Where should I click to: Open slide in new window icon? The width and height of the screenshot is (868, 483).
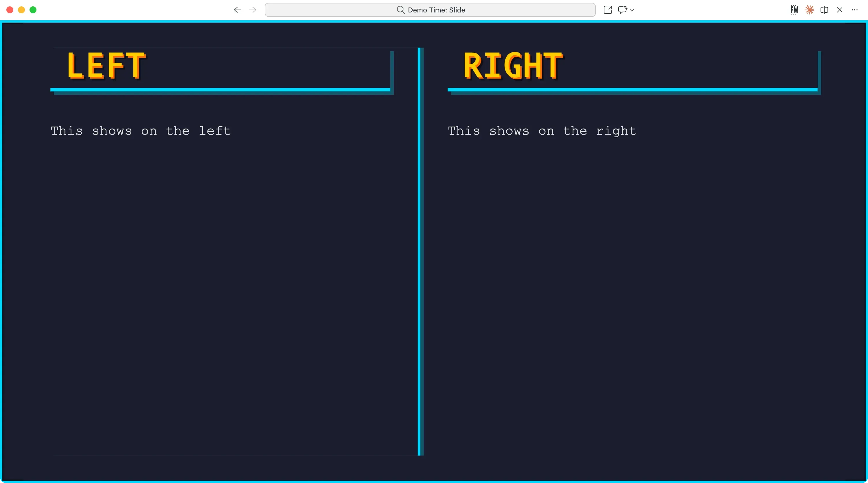click(608, 10)
